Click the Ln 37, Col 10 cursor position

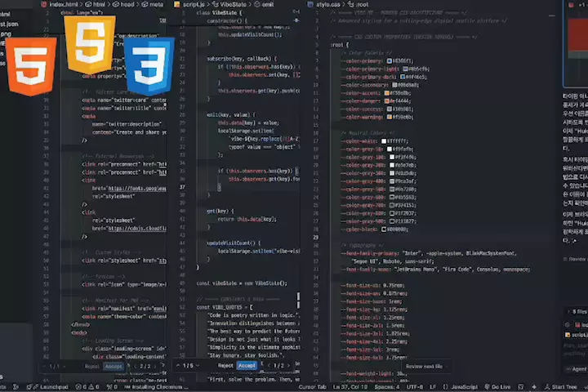pos(350,387)
